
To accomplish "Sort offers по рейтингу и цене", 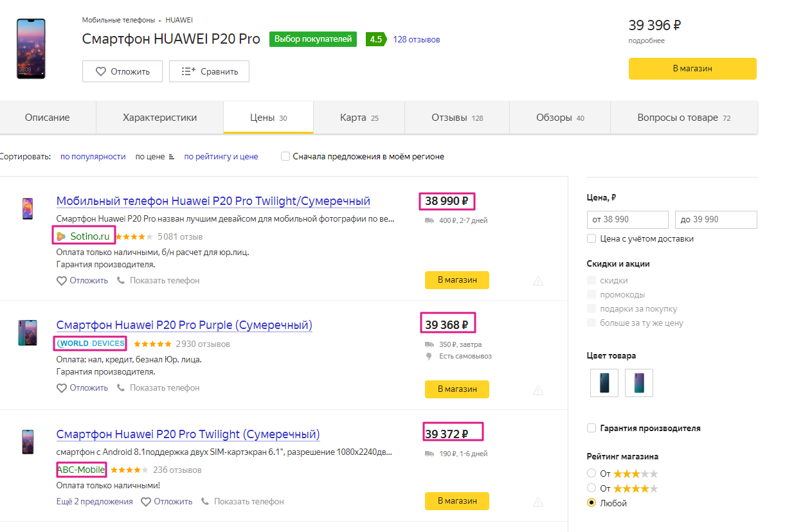I will click(x=221, y=156).
